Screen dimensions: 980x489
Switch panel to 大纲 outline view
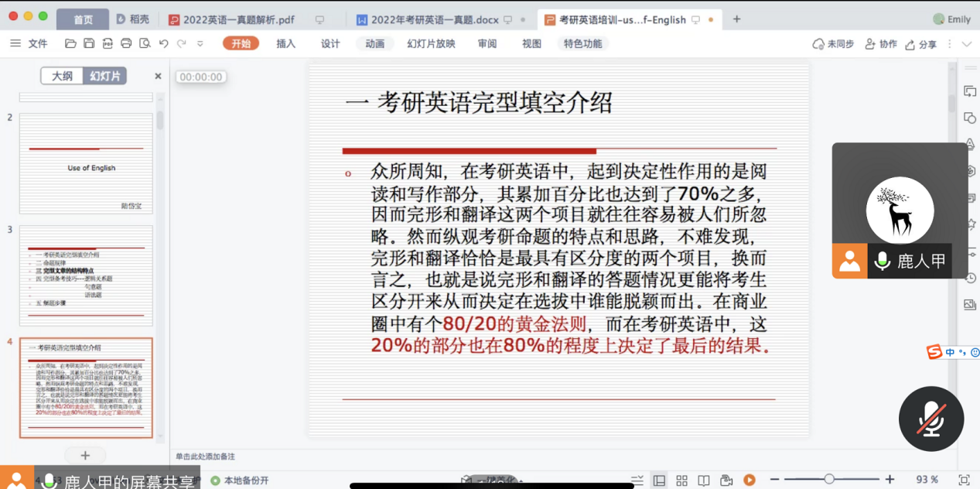62,76
